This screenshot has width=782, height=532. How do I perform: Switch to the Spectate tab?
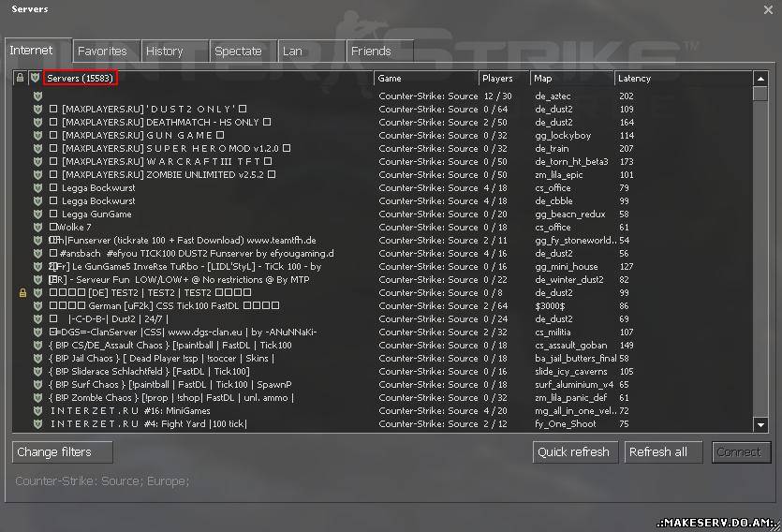pos(243,52)
